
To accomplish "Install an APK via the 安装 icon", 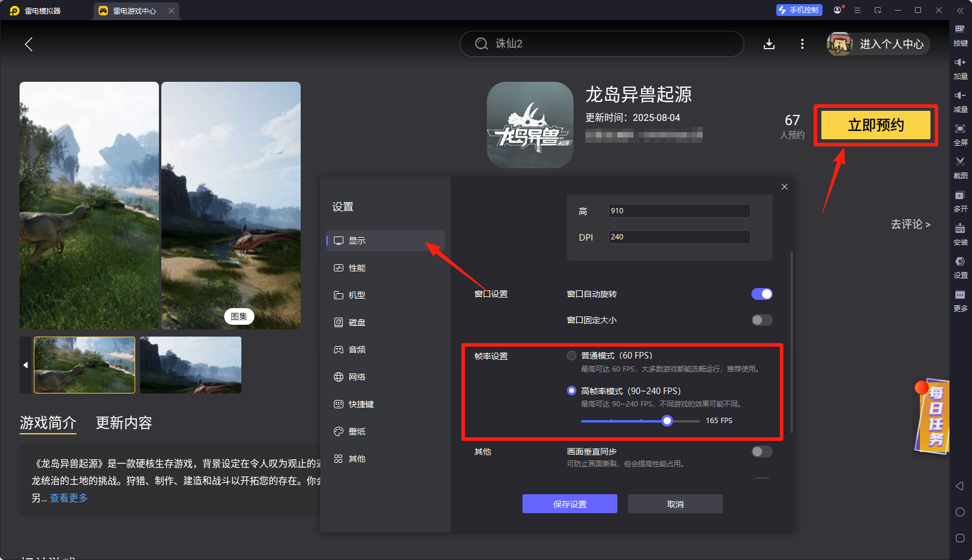I will 960,234.
